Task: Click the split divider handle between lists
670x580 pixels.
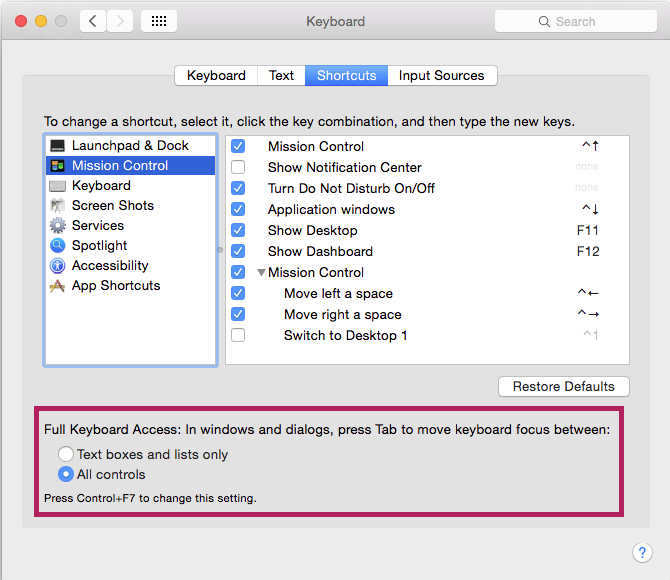Action: click(x=220, y=250)
